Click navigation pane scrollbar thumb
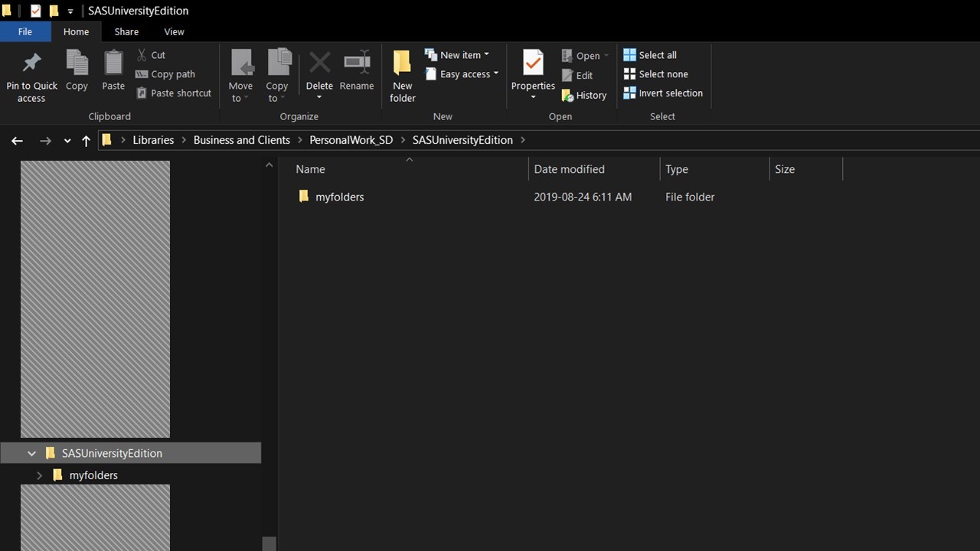The width and height of the screenshot is (980, 551). 269,543
